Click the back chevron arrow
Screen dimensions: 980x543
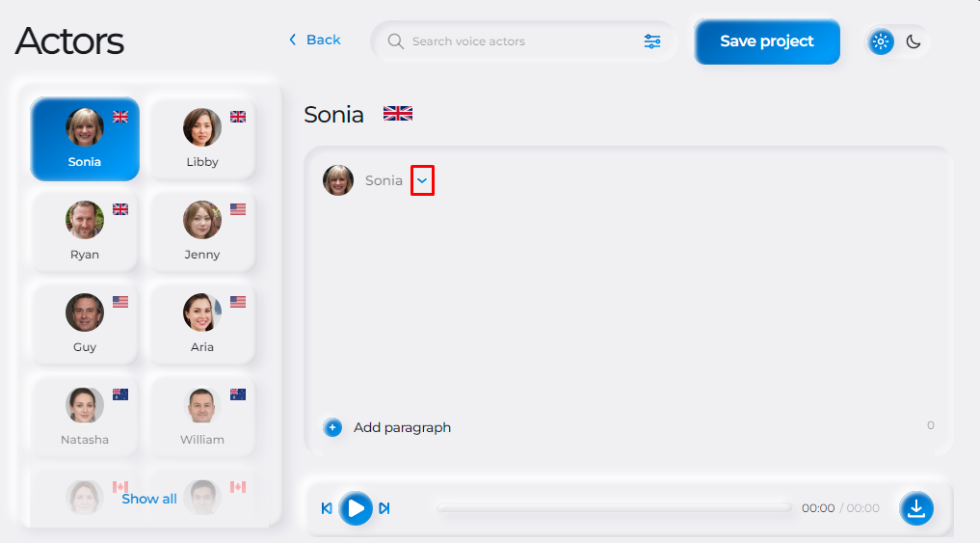coord(293,40)
